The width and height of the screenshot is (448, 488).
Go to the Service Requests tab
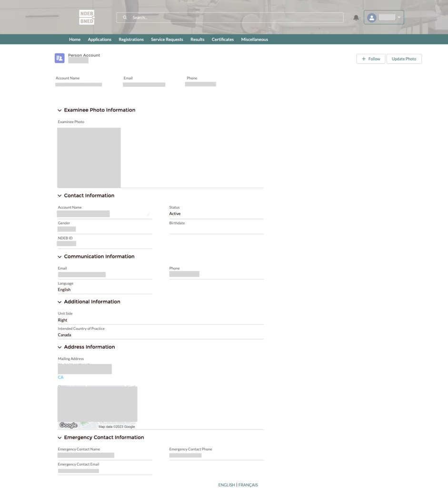tap(167, 40)
